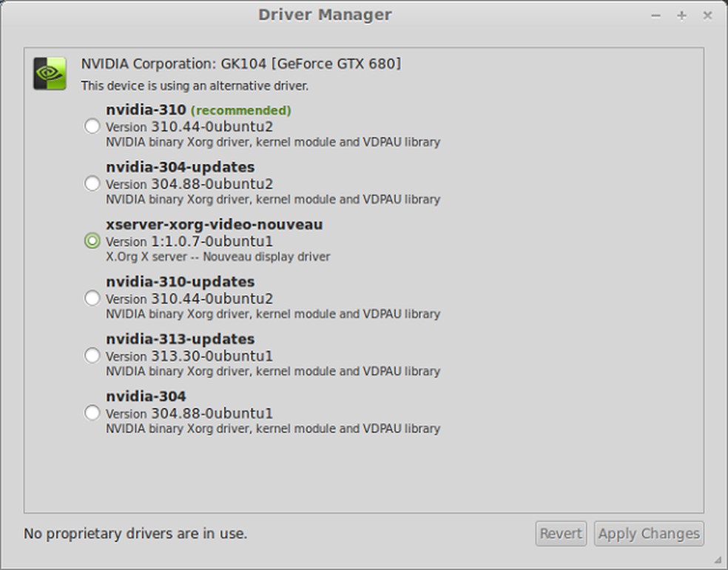Screen dimensions: 728x570
Task: Select the xserver-xorg-video-nouveau radio button
Action: click(92, 240)
